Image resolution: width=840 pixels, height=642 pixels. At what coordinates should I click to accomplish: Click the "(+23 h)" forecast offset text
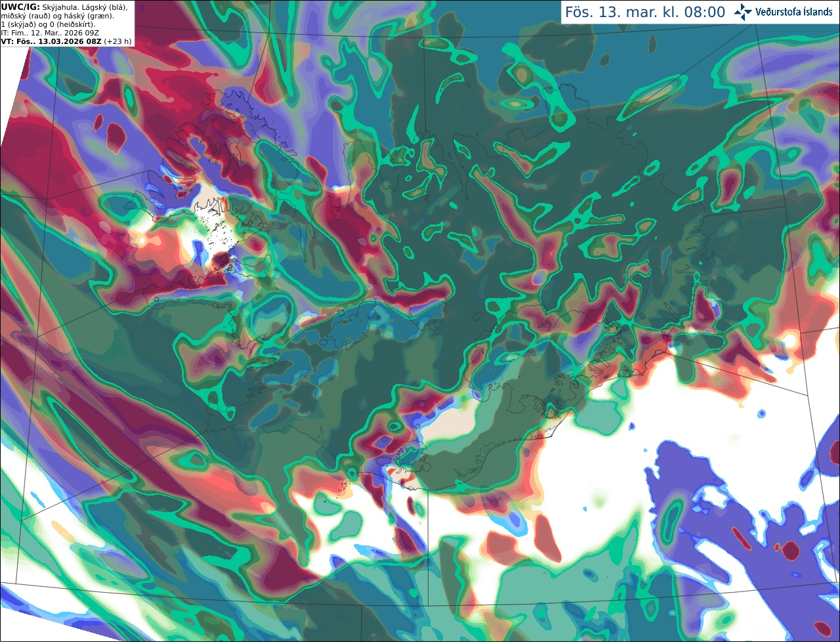click(117, 41)
